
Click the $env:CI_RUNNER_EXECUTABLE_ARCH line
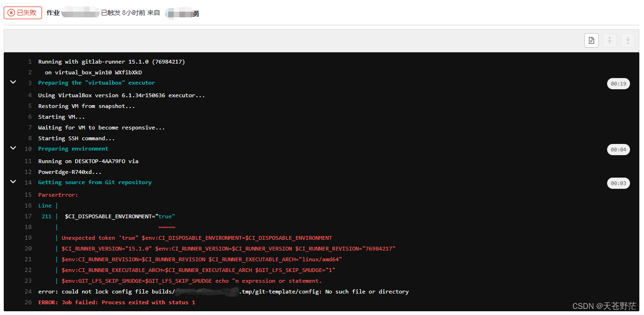click(x=198, y=270)
